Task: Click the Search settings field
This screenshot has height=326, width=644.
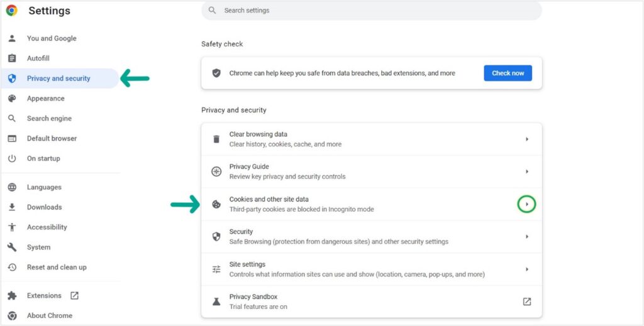Action: click(x=371, y=10)
